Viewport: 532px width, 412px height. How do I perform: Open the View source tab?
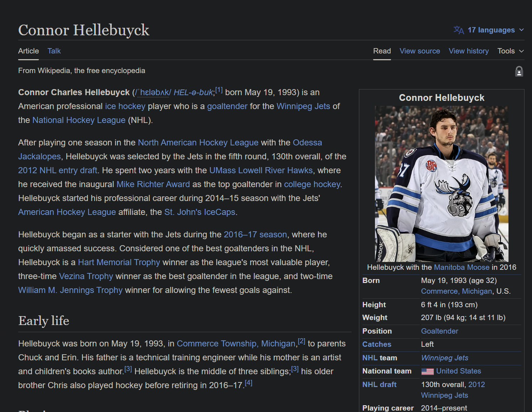419,51
